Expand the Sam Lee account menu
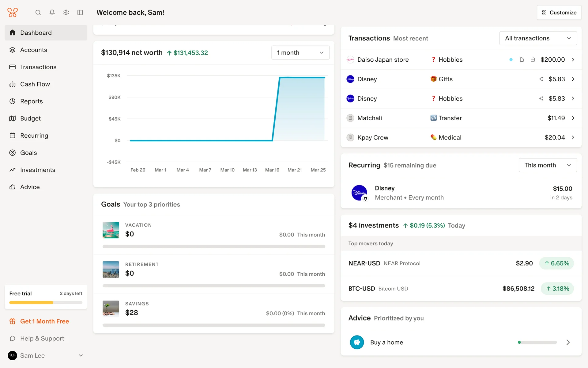Viewport: 588px width, 368px height. (x=81, y=355)
